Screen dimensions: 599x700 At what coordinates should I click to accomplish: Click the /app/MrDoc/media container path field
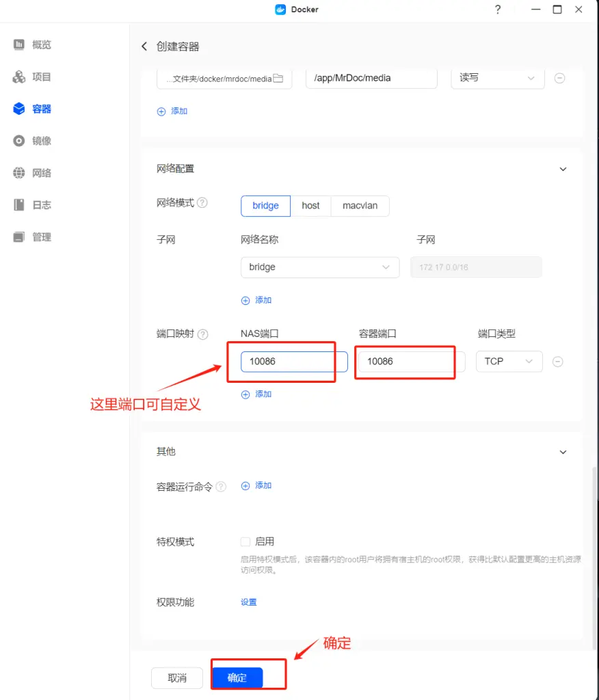click(x=371, y=78)
